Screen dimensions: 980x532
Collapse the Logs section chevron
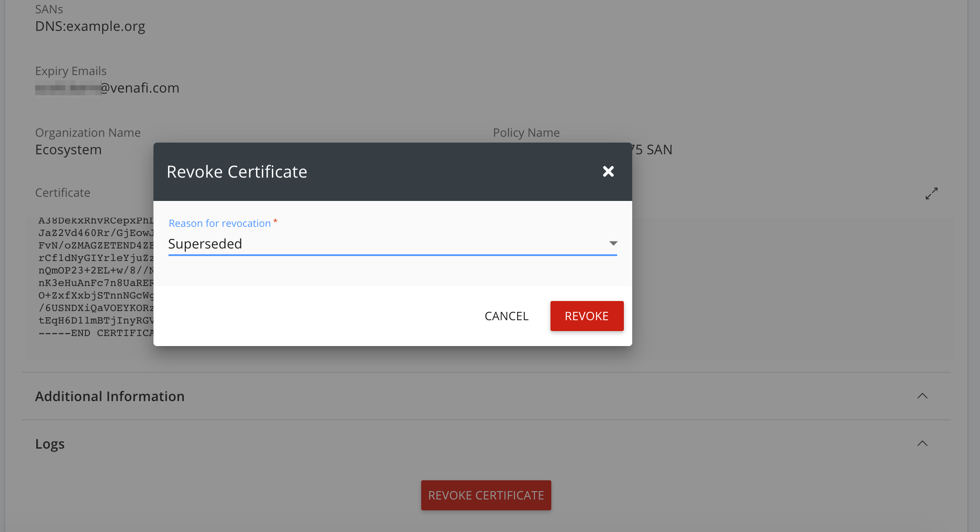tap(922, 444)
